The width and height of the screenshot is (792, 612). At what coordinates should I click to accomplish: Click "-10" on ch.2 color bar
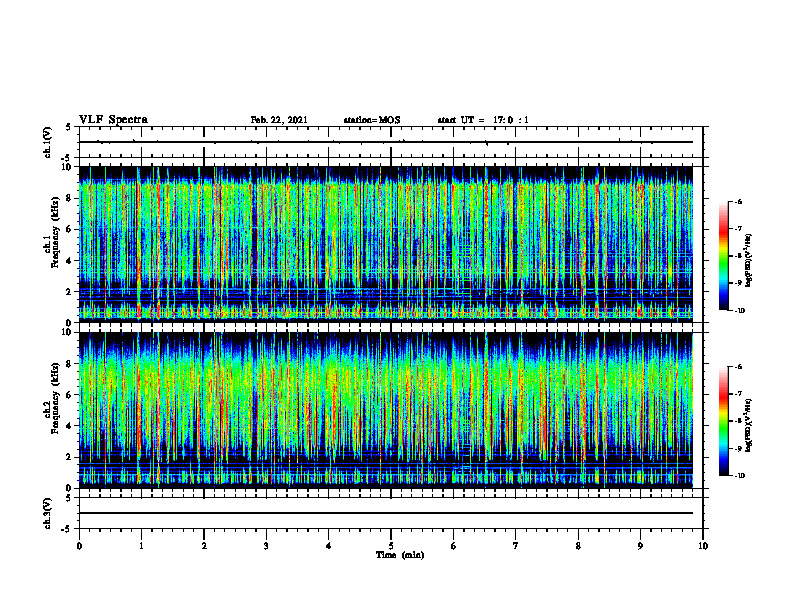(739, 476)
